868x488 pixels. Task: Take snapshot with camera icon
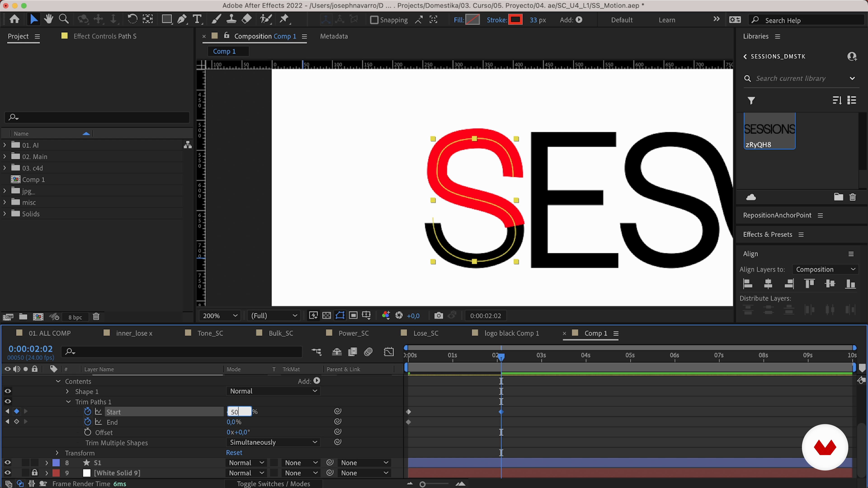(438, 316)
